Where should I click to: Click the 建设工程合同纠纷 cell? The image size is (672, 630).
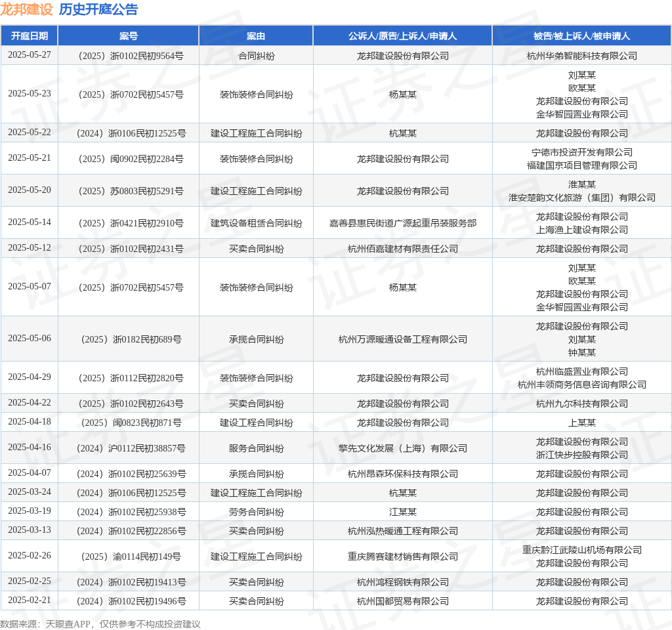point(257,423)
